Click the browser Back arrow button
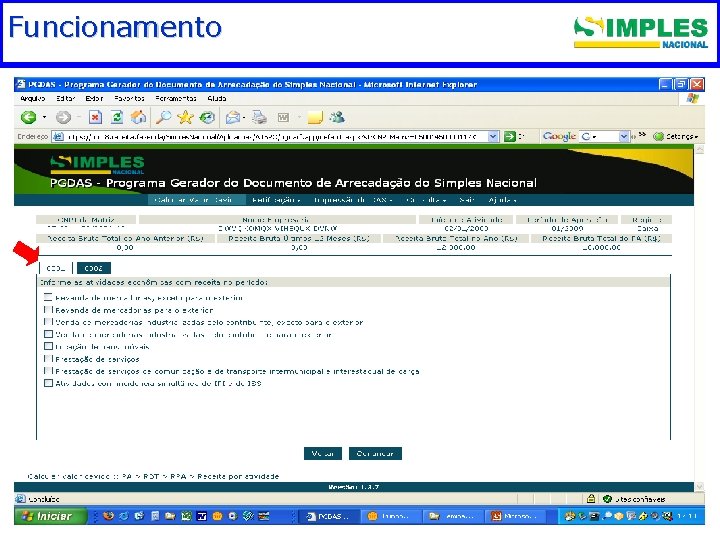 pyautogui.click(x=28, y=118)
